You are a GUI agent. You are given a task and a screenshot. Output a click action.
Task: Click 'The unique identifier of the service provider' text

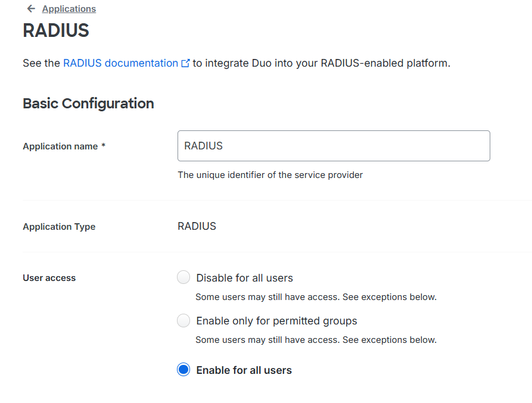coord(270,175)
